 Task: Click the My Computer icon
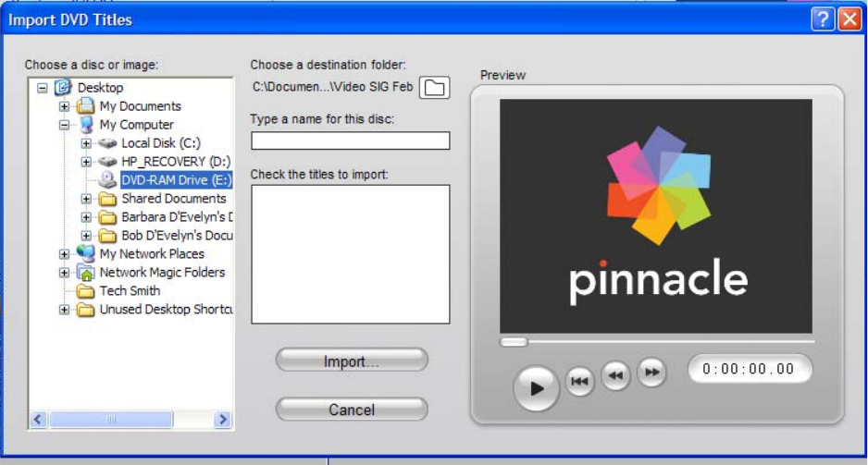pyautogui.click(x=86, y=125)
